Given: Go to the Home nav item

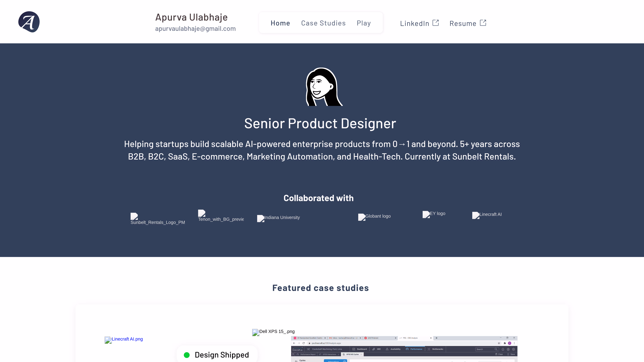Looking at the screenshot, I should (x=280, y=23).
